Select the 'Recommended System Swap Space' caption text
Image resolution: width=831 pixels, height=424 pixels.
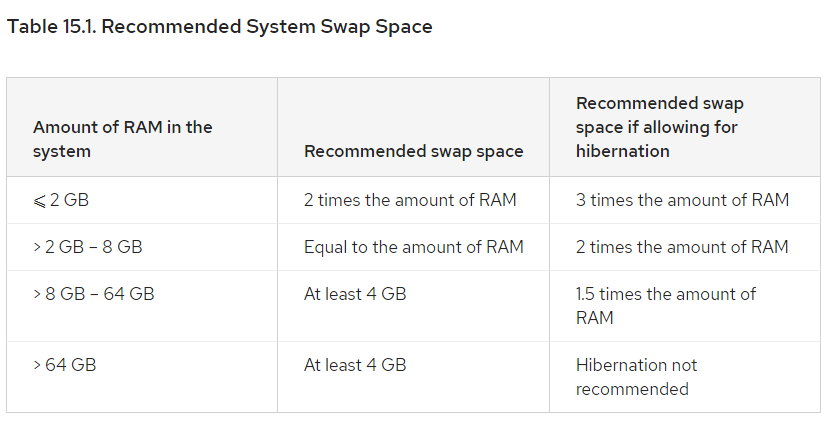tap(267, 27)
